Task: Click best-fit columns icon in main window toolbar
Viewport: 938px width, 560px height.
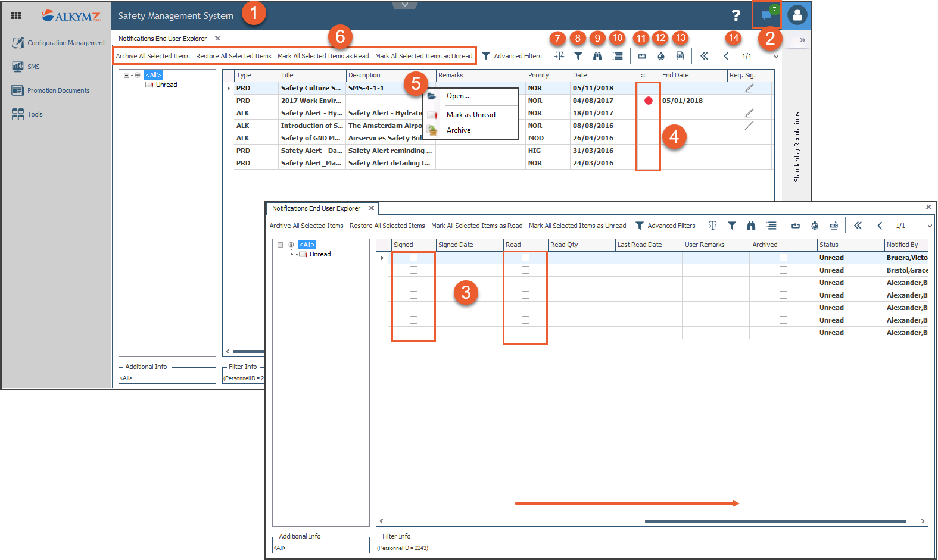Action: point(559,56)
